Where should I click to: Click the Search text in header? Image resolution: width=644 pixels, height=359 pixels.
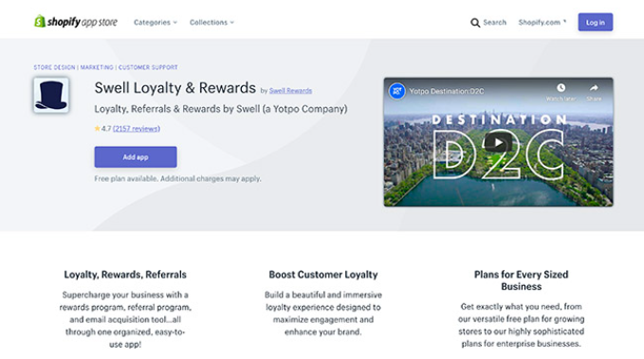pos(494,23)
